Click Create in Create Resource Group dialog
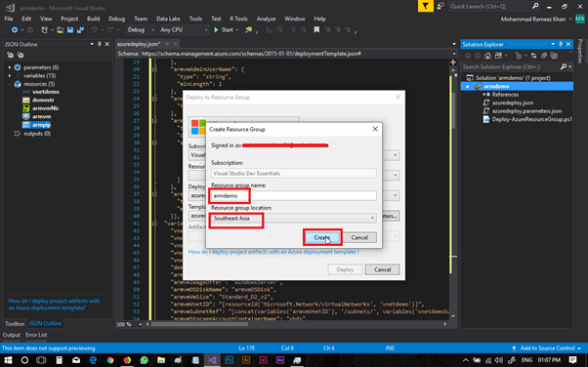The image size is (588, 367). point(322,237)
